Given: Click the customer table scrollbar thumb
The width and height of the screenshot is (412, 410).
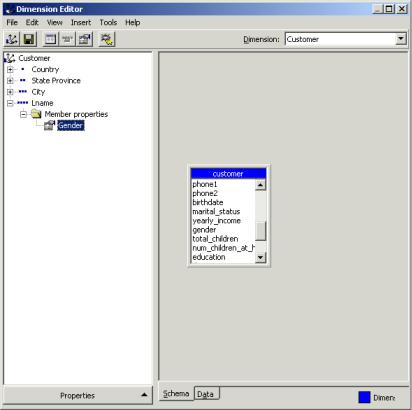Looking at the screenshot, I should 260,231.
